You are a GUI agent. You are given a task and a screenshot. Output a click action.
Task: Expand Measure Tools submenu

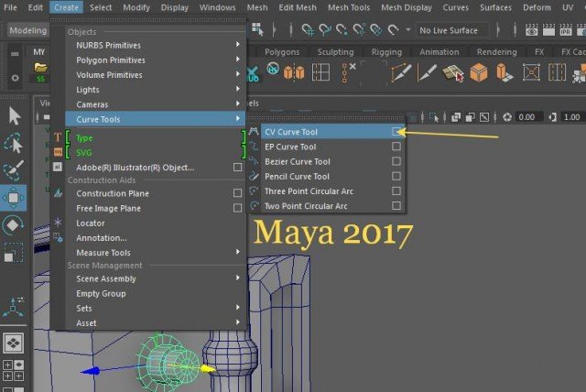[238, 252]
